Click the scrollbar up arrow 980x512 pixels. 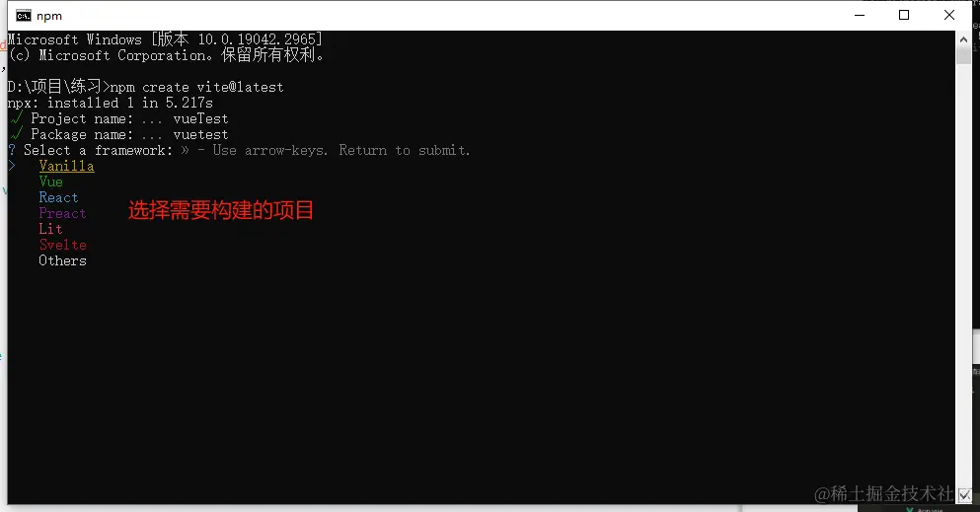click(x=963, y=39)
